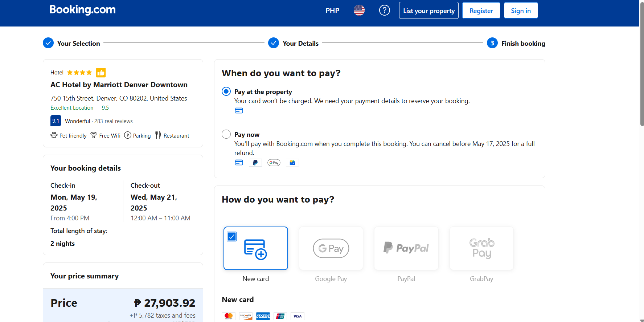Click the 12:00 AM – 11:00 AM check-out time
Screen dimensions: 644x322
160,218
